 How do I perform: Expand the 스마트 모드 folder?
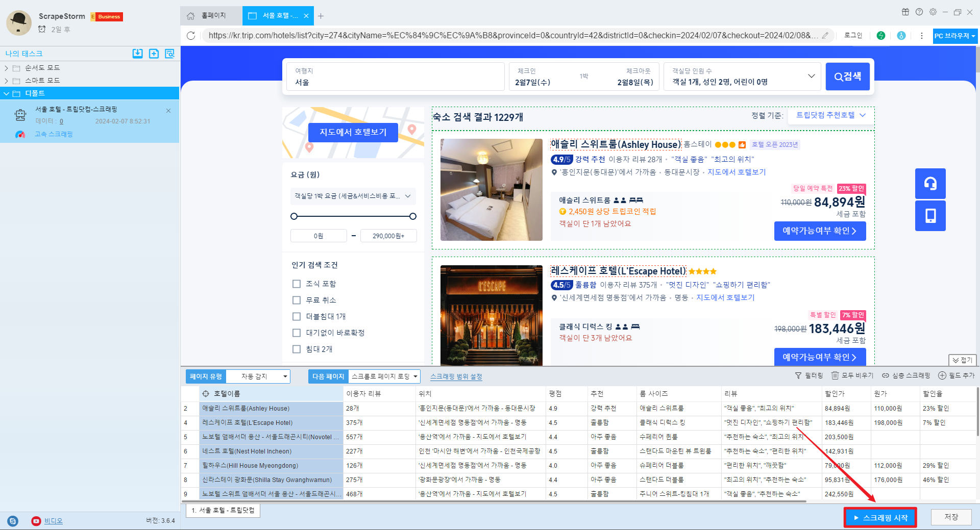click(x=6, y=81)
